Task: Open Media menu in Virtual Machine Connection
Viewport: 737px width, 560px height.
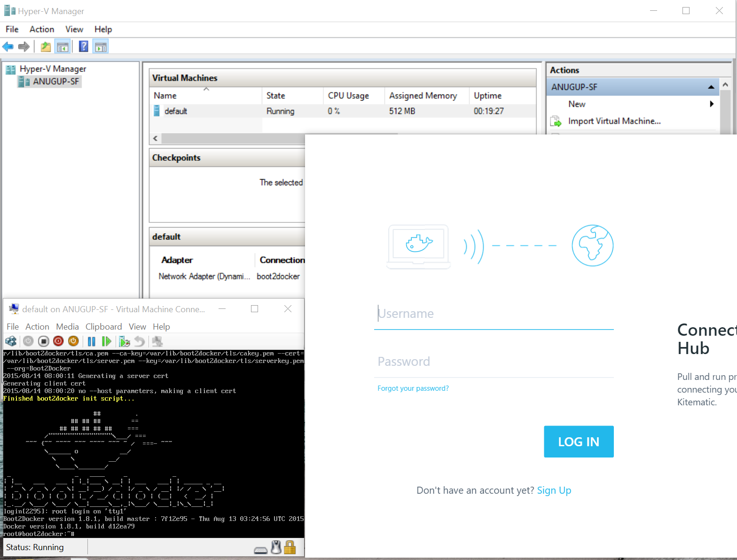Action: click(67, 326)
